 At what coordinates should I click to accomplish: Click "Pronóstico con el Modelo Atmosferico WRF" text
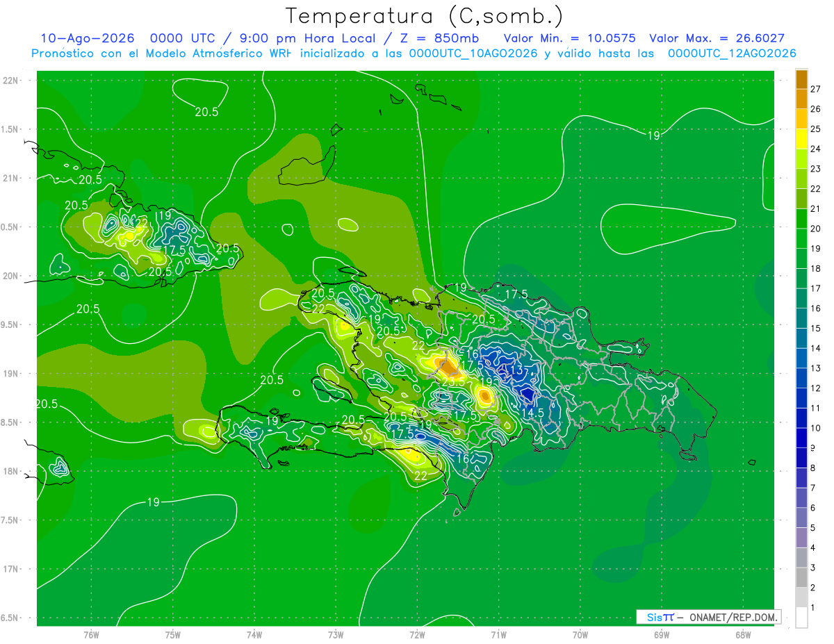pyautogui.click(x=162, y=53)
